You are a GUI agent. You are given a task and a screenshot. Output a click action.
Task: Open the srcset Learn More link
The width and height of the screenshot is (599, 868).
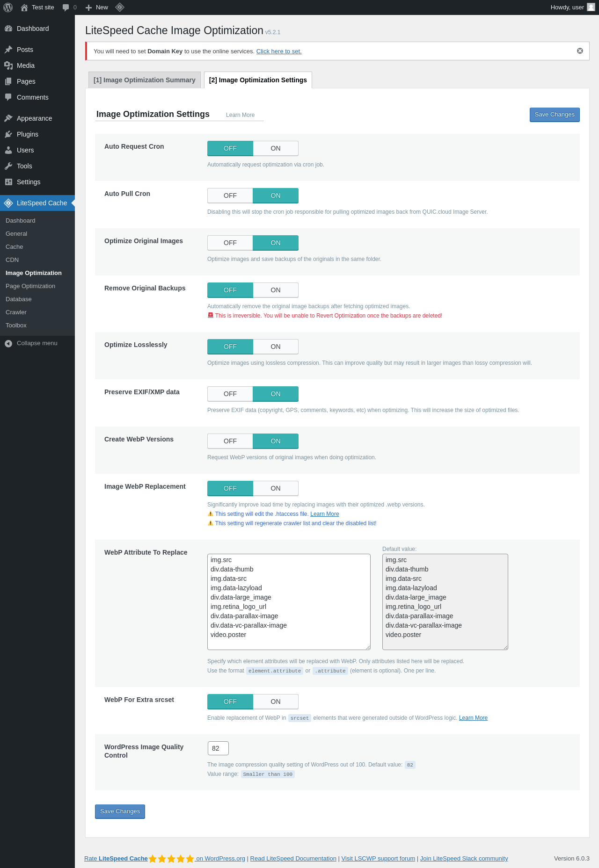tap(473, 718)
